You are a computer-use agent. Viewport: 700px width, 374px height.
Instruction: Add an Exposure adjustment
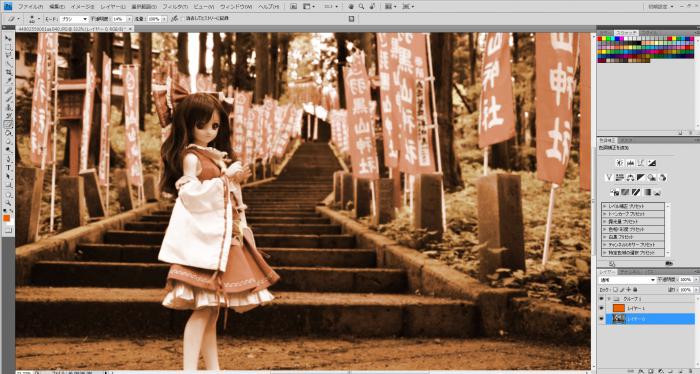(652, 163)
